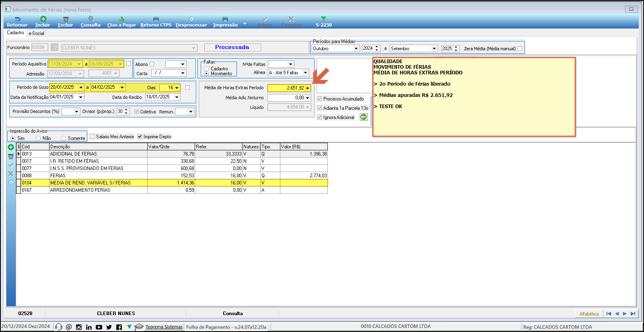This screenshot has width=644, height=332.
Task: Click the grid gear settings icon
Action: click(11, 182)
